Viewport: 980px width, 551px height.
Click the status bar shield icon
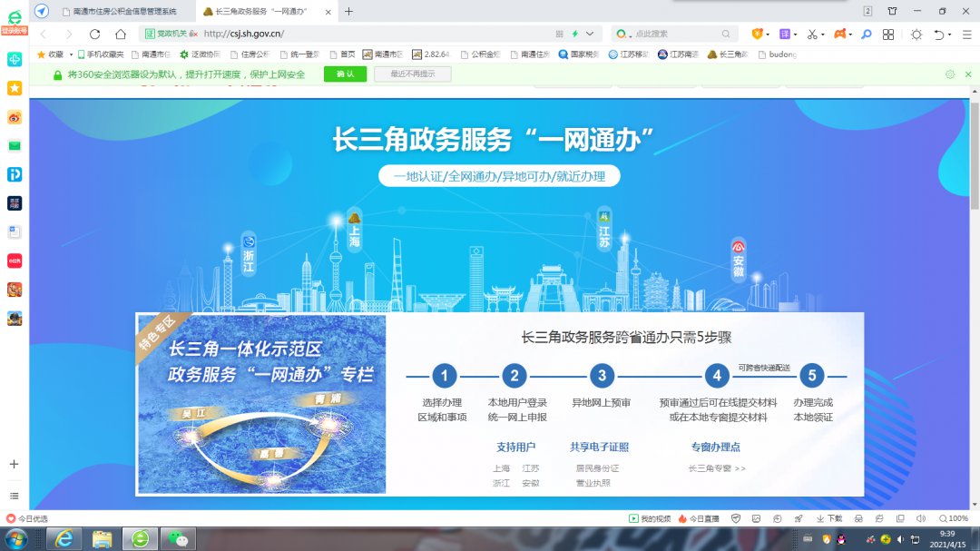coord(736,518)
